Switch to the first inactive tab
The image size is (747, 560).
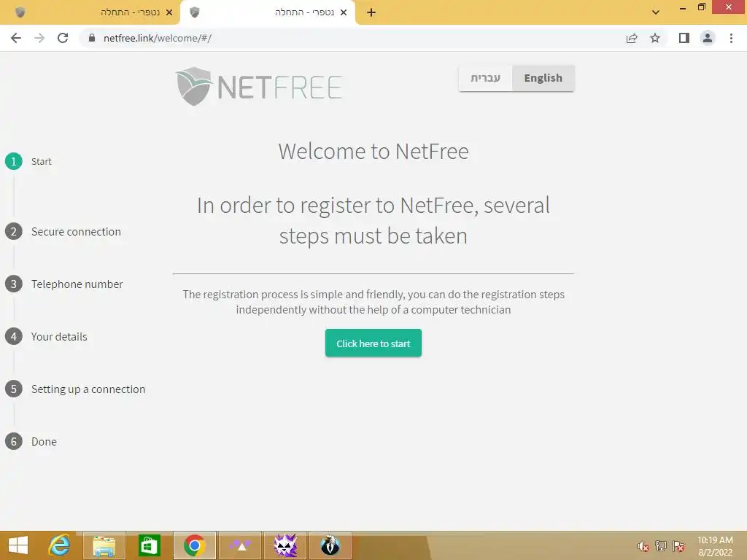pyautogui.click(x=90, y=12)
